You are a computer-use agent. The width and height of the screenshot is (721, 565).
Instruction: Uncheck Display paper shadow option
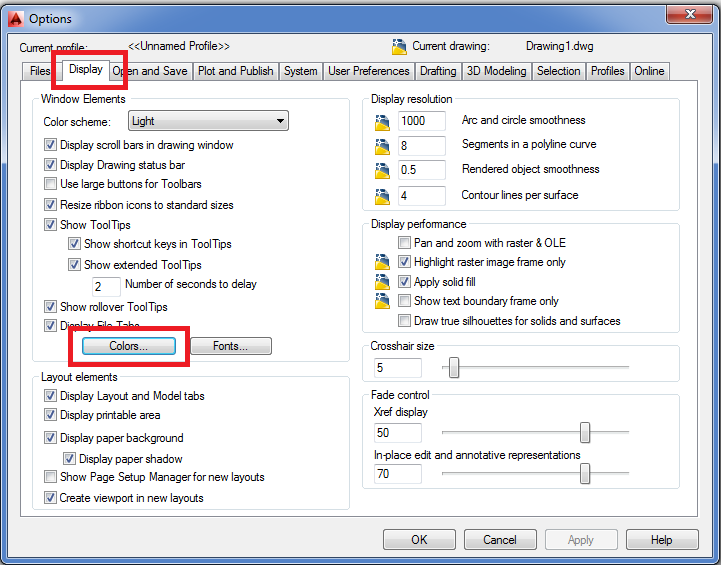coord(70,459)
